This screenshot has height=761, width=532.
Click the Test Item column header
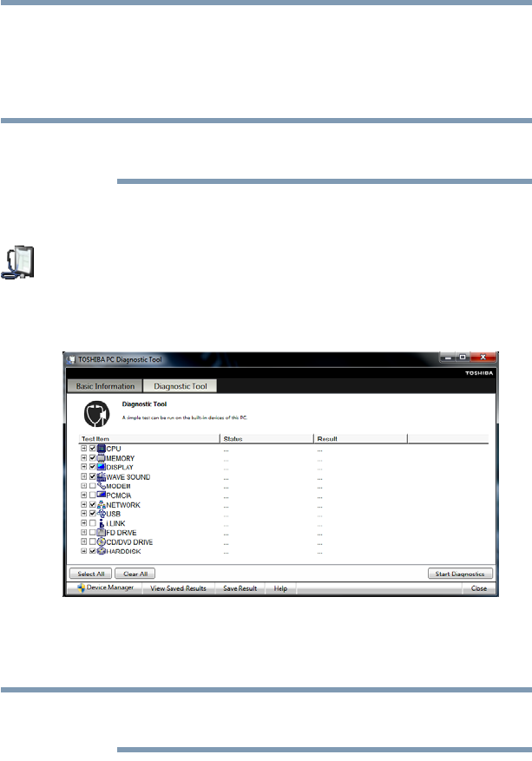tap(149, 439)
